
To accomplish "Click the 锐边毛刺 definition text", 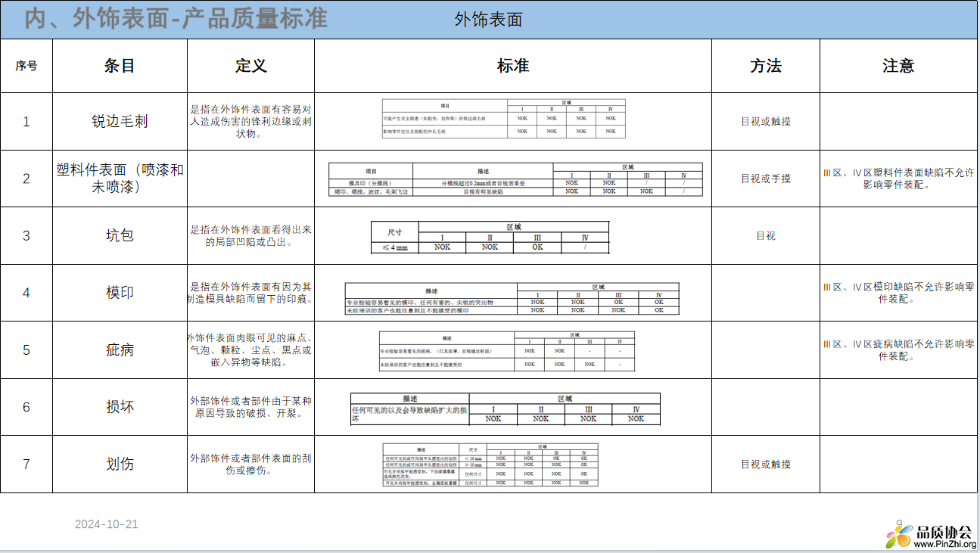I will [251, 121].
